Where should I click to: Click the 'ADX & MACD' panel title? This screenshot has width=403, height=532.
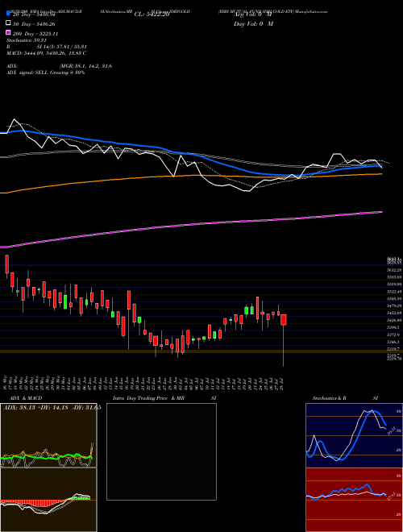26,398
